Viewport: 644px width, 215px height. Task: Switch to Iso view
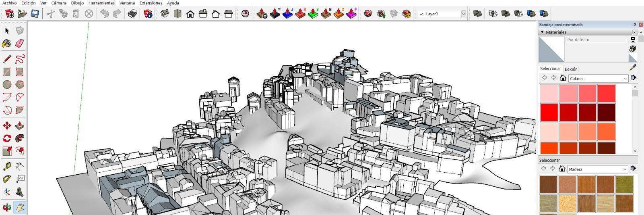click(165, 14)
